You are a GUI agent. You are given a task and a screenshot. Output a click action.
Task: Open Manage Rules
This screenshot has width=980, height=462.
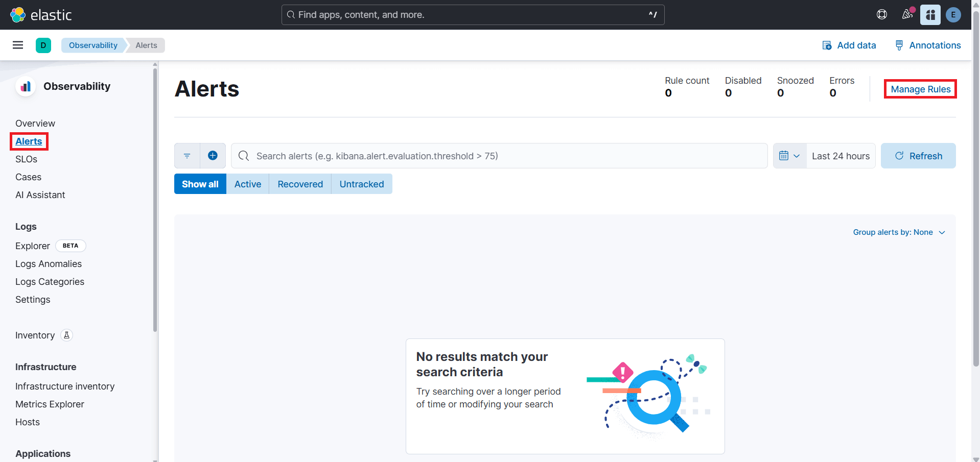[x=920, y=89]
